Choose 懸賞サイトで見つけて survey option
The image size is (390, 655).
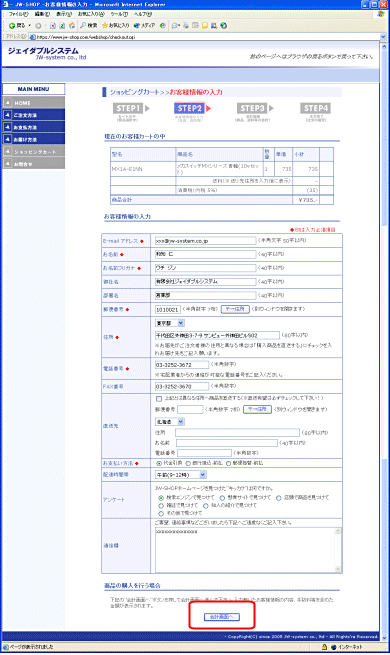tap(222, 498)
